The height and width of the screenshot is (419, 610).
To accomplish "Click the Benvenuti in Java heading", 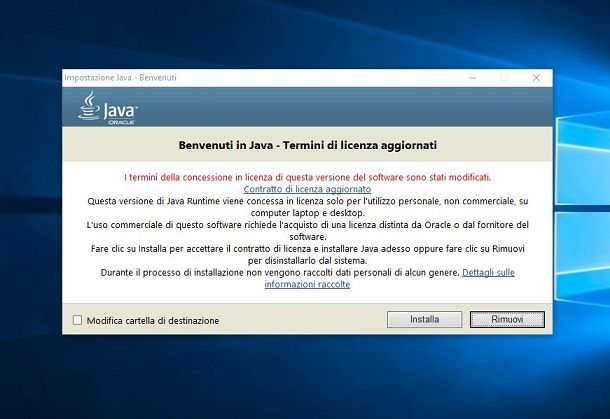I will point(307,145).
